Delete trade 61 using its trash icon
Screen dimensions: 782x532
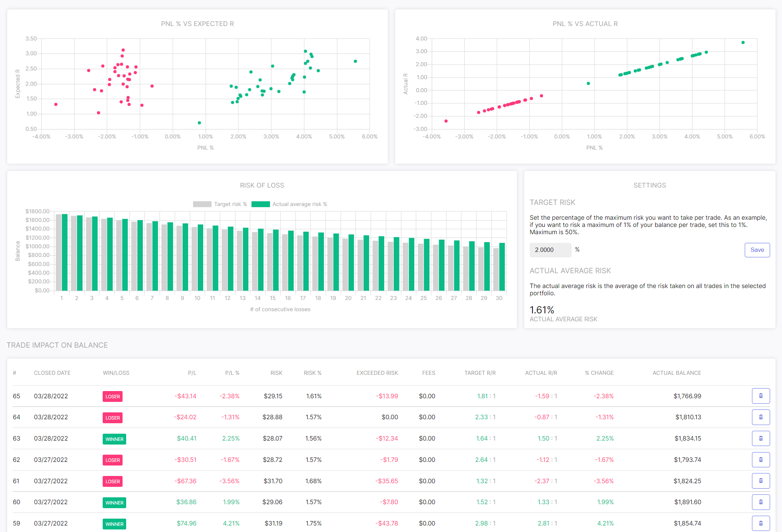[761, 481]
